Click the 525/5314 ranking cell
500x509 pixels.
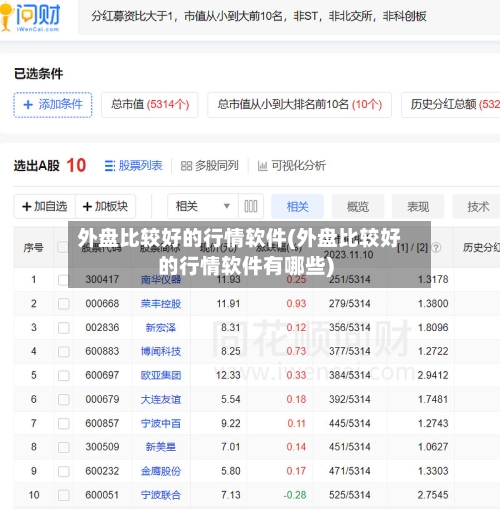350,495
